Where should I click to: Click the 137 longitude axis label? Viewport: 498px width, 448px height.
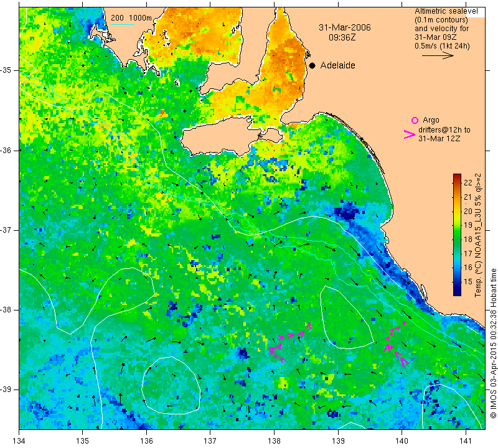(x=210, y=441)
